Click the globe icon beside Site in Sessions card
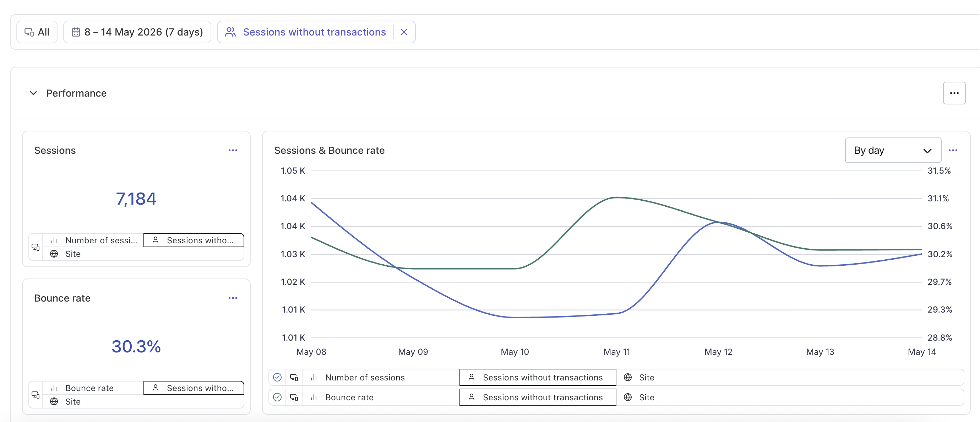The height and width of the screenshot is (422, 980). click(54, 253)
